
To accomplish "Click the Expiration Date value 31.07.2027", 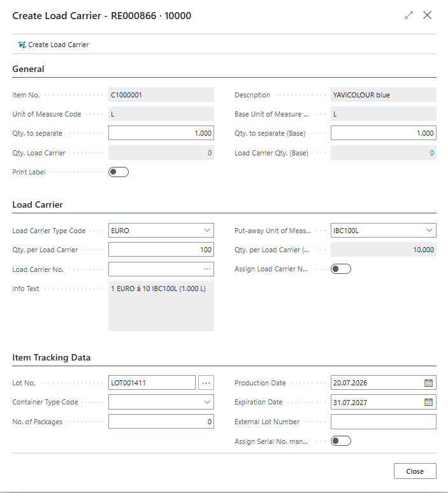I will pyautogui.click(x=350, y=403).
